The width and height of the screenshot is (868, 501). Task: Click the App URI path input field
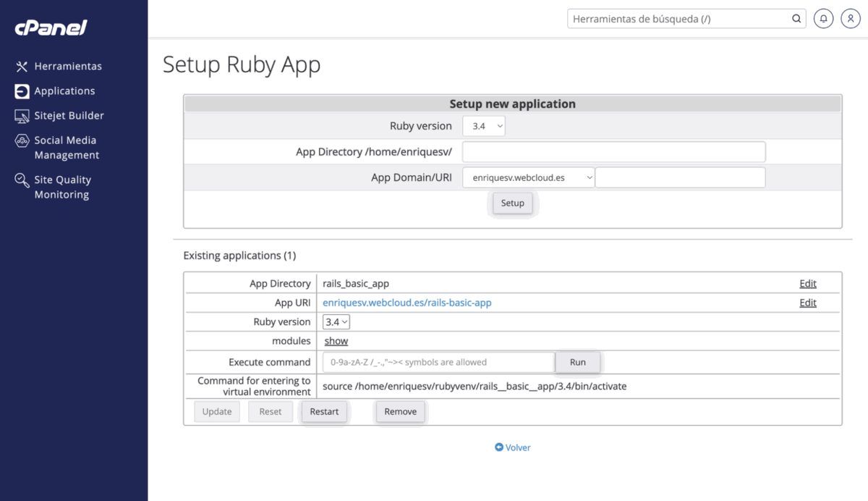click(x=680, y=177)
